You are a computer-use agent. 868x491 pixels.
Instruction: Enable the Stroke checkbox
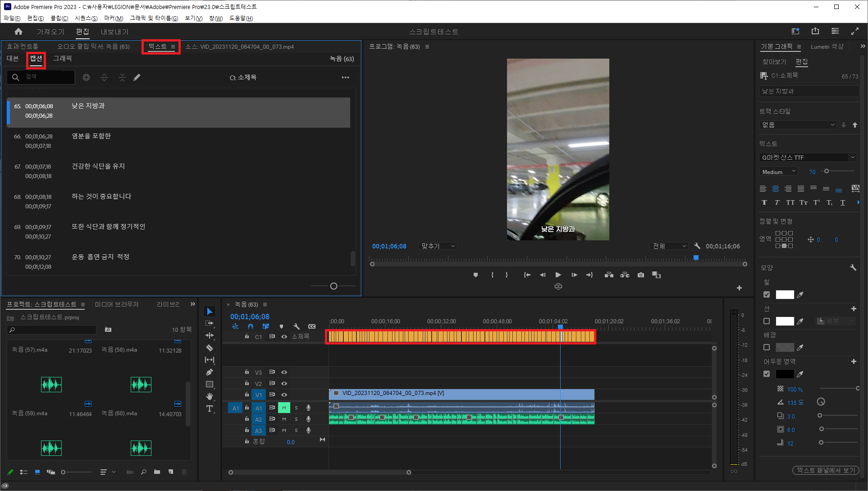click(767, 321)
